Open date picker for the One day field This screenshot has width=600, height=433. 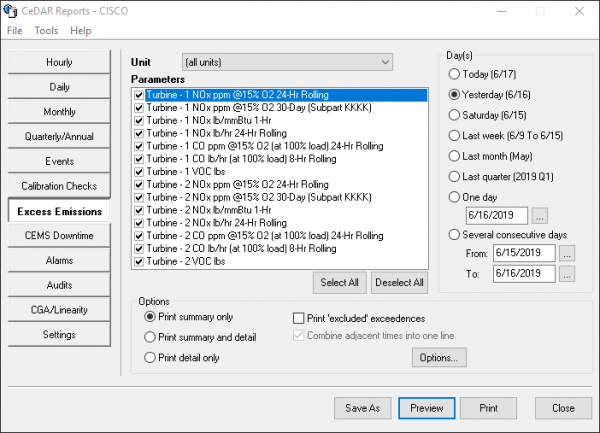[540, 215]
